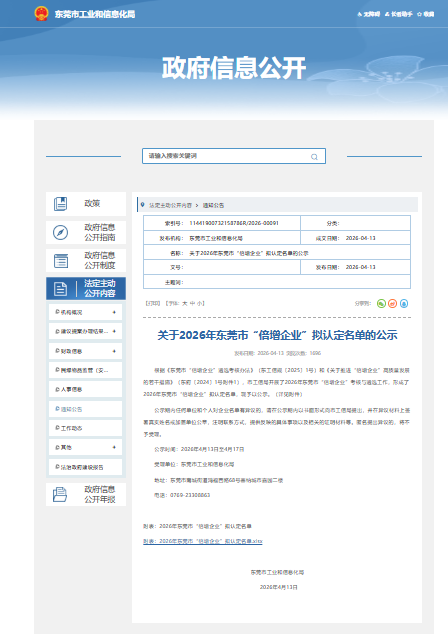Click the keyword search input field
This screenshot has width=448, height=637.
pos(234,156)
